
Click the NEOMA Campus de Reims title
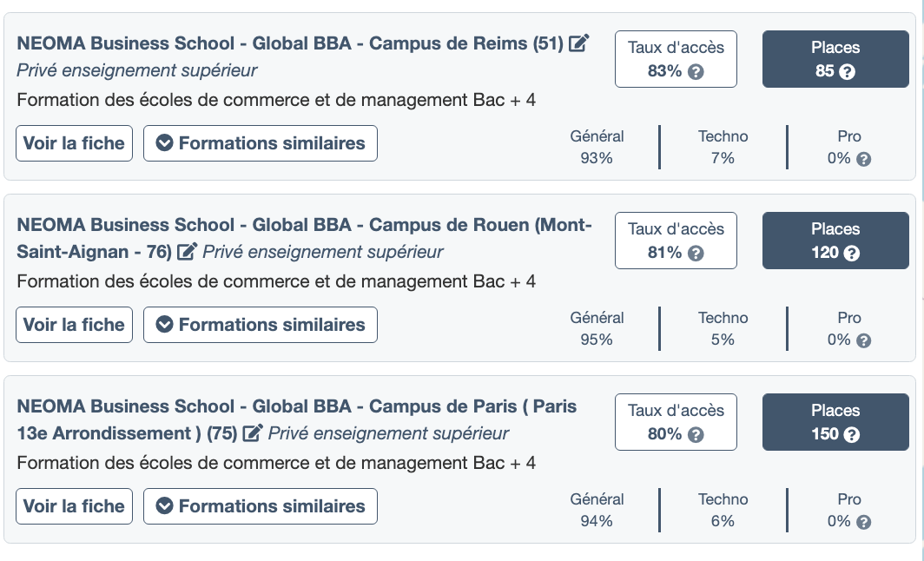pyautogui.click(x=290, y=43)
